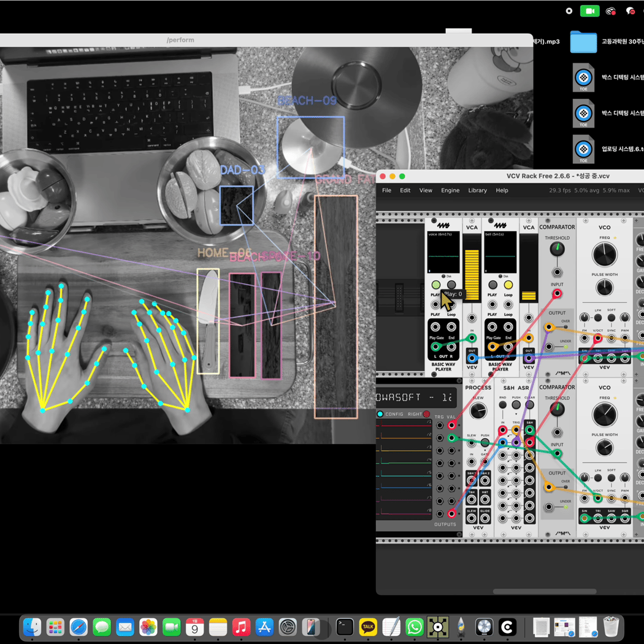Click the green screen-recording camera icon in menu bar

point(589,11)
